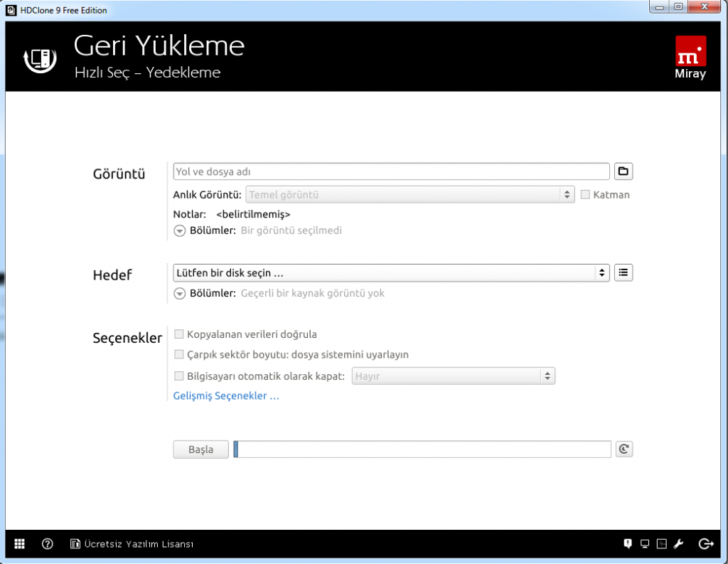The height and width of the screenshot is (564, 728).
Task: Browse for image file with folder icon
Action: pos(623,171)
